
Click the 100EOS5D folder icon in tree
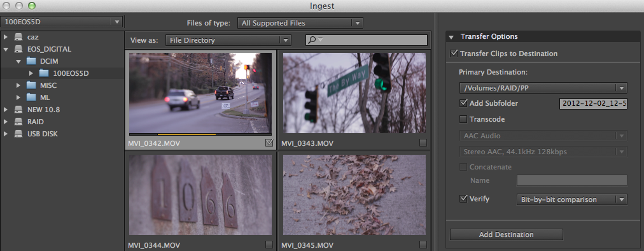pos(44,73)
